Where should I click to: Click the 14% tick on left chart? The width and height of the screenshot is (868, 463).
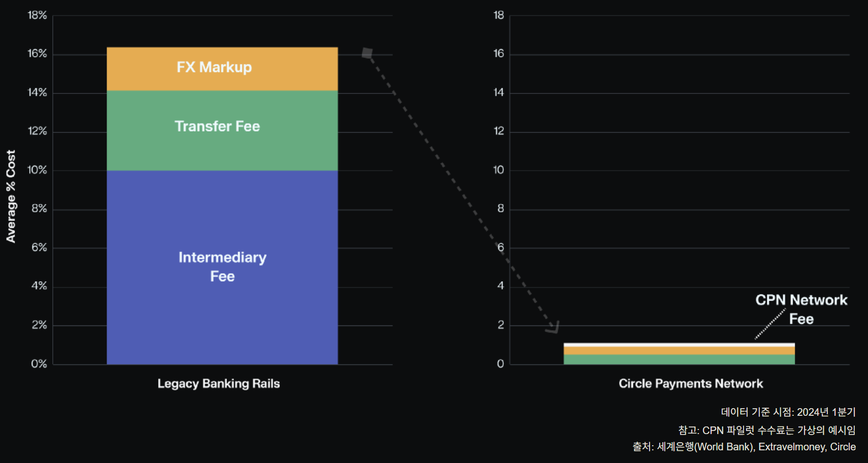point(37,92)
